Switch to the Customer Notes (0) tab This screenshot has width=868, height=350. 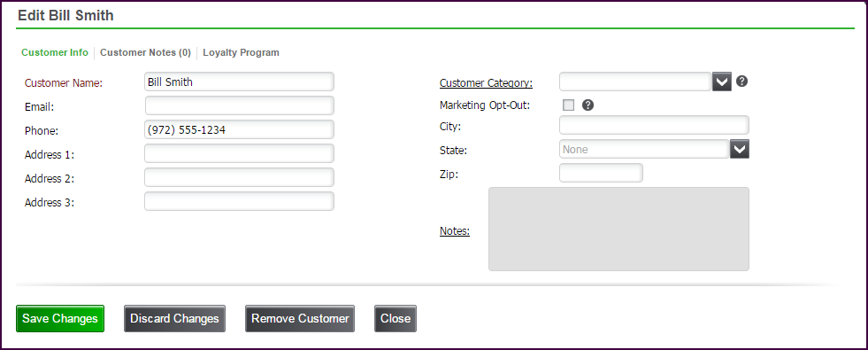pyautogui.click(x=146, y=52)
